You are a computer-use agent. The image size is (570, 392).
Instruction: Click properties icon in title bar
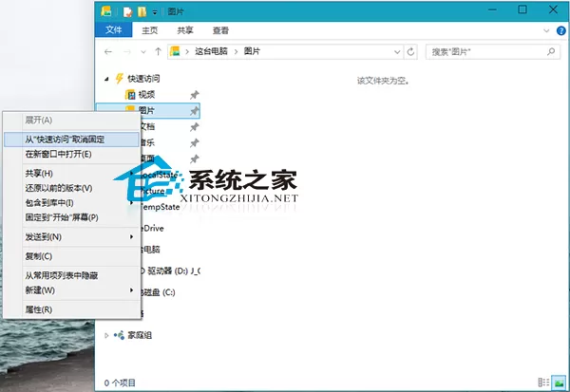(x=127, y=11)
